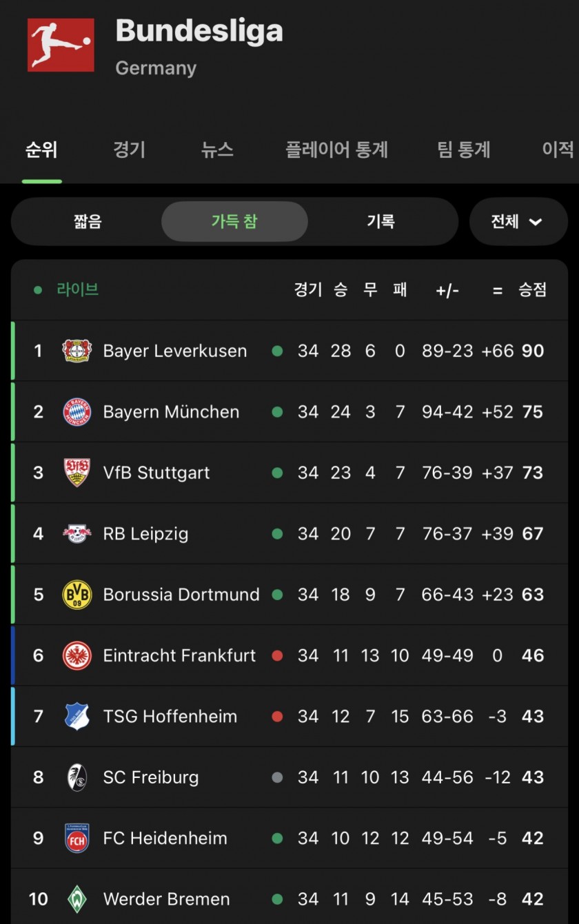579x924 pixels.
Task: Tap the Werder Bremen diamond crest
Action: [77, 899]
